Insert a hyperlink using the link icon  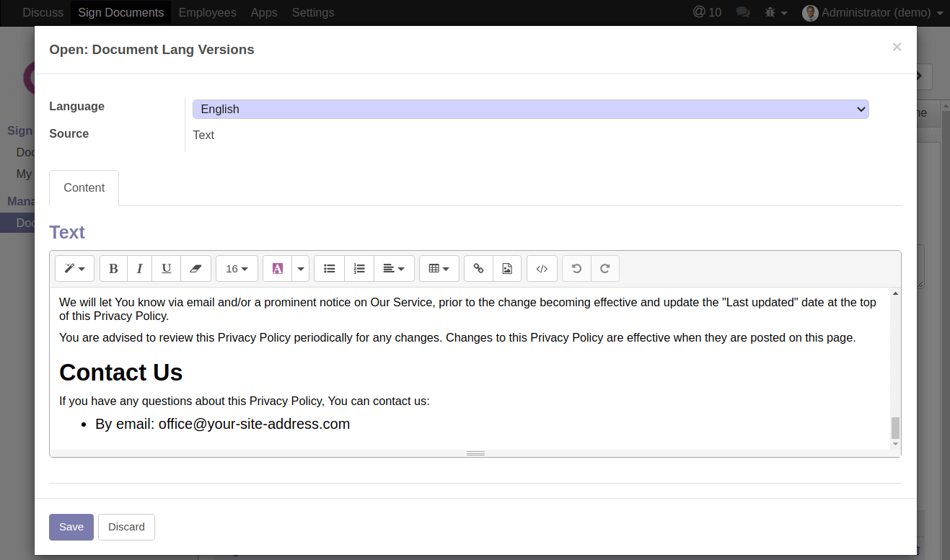click(478, 268)
